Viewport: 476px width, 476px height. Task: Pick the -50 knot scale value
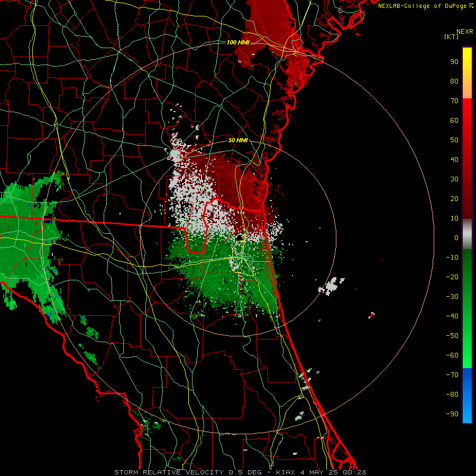coord(452,335)
